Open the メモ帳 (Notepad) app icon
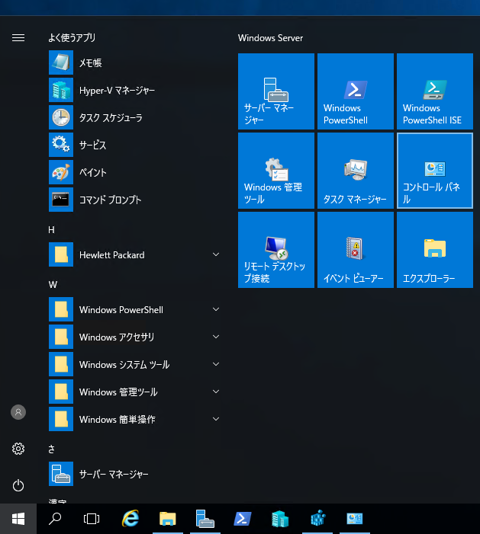The width and height of the screenshot is (480, 534). coord(61,63)
